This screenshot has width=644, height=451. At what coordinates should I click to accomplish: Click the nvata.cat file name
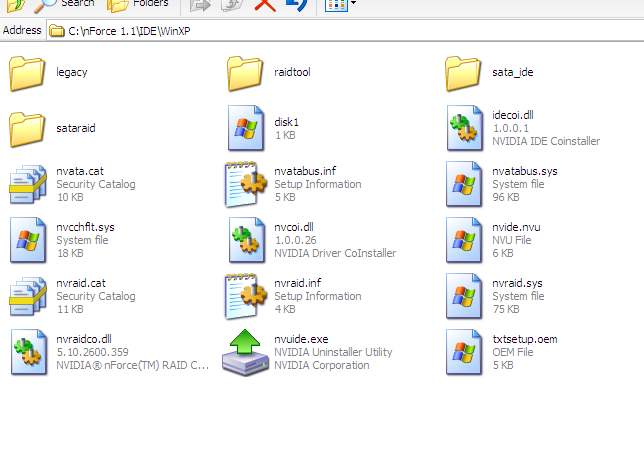[80, 171]
